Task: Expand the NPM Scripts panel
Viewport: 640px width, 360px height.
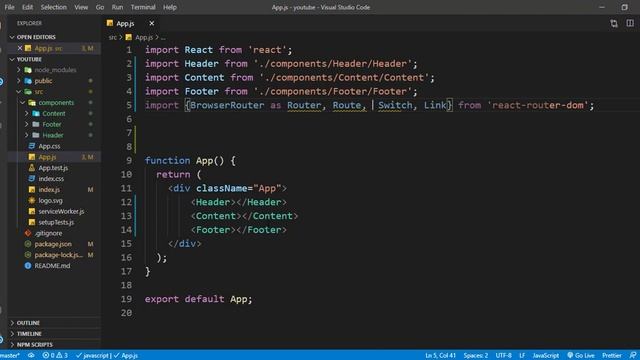Action: click(x=35, y=344)
